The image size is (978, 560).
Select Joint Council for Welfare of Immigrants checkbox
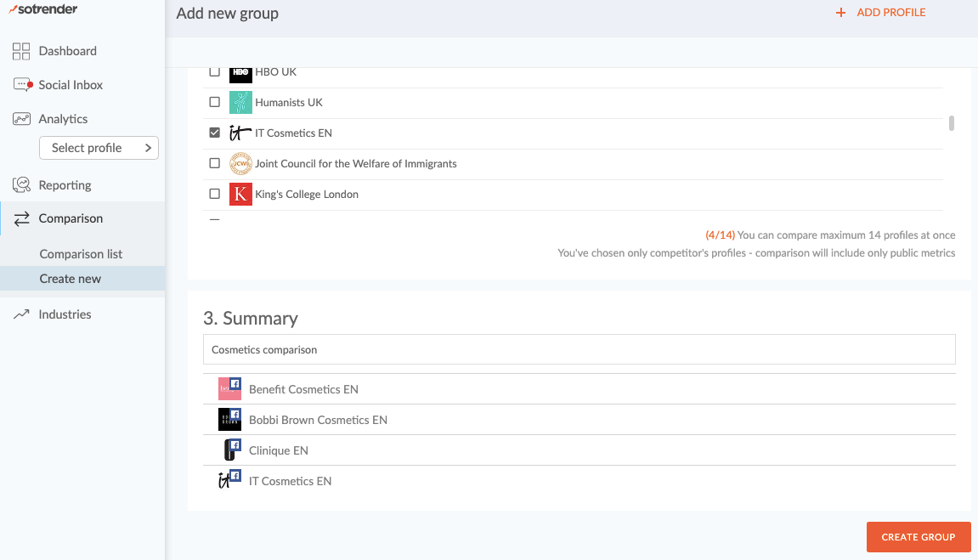214,164
